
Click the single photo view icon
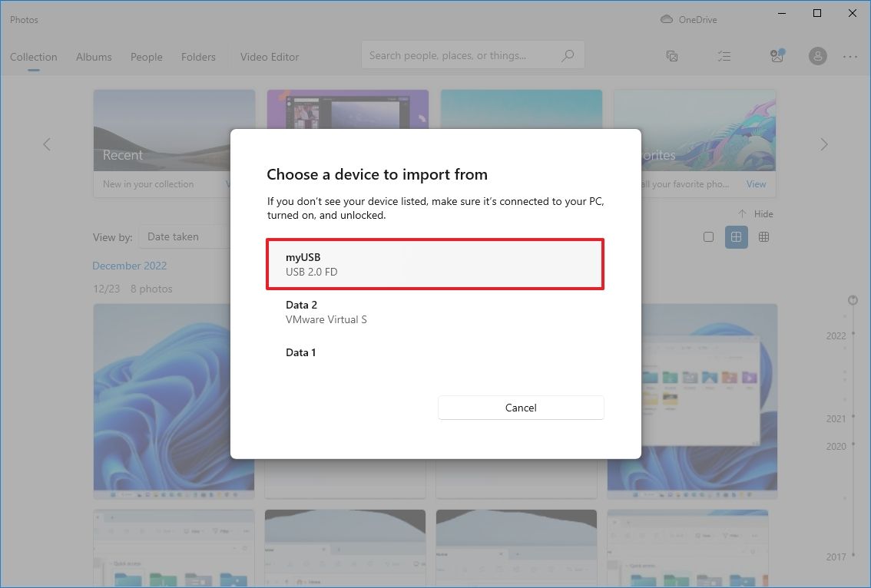tap(708, 236)
